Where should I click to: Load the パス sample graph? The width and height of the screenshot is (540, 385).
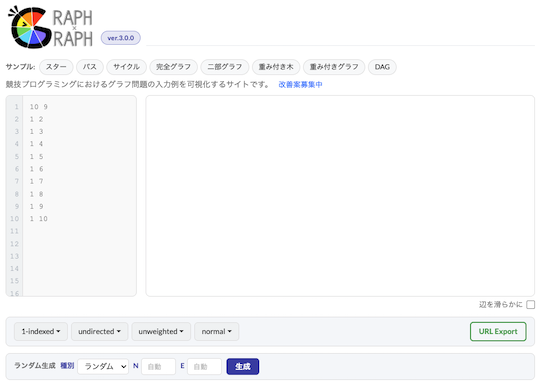[90, 67]
